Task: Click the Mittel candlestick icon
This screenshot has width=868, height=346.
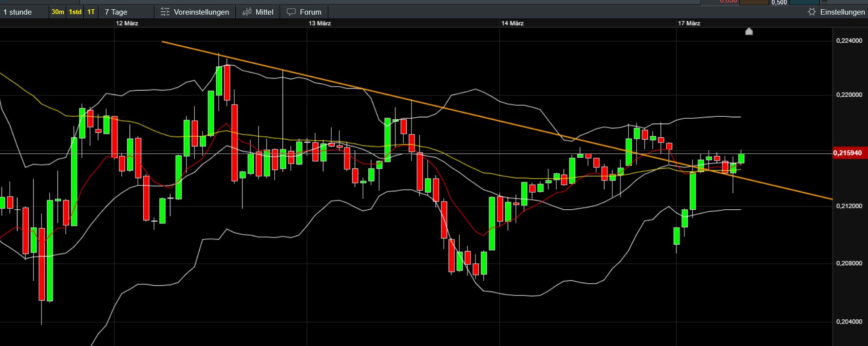Action: click(247, 12)
